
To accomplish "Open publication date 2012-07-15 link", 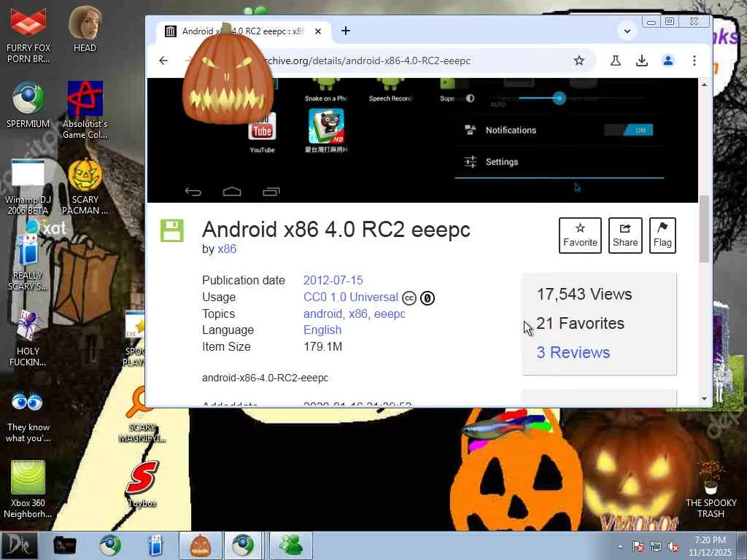I will [333, 281].
